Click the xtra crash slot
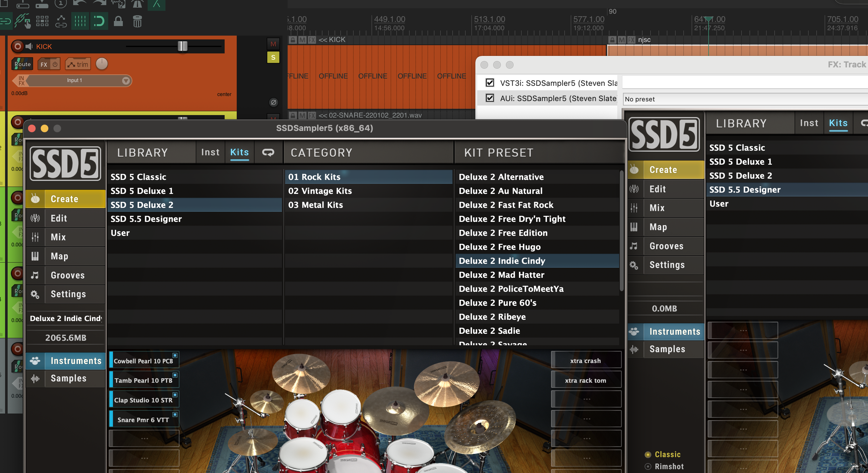Screen dimensions: 868x473 (586, 360)
